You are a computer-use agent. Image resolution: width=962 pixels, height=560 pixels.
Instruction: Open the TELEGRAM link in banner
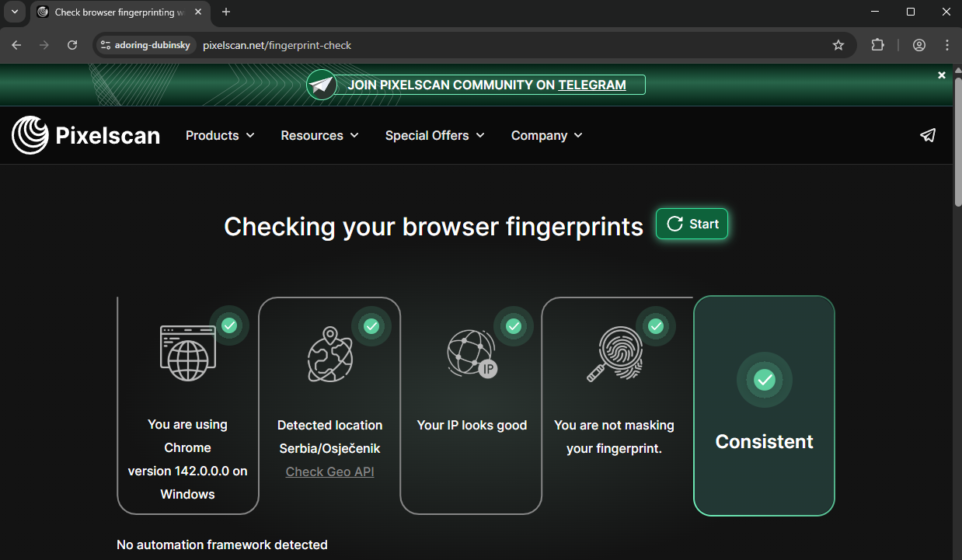coord(592,85)
